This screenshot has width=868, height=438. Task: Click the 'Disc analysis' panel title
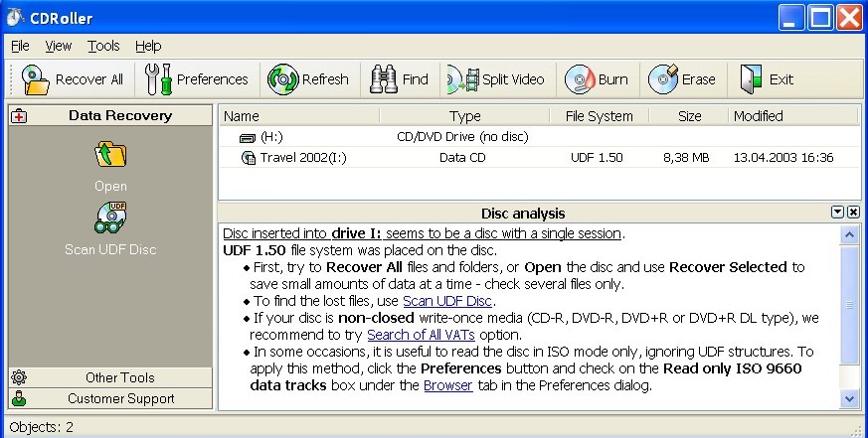point(523,214)
